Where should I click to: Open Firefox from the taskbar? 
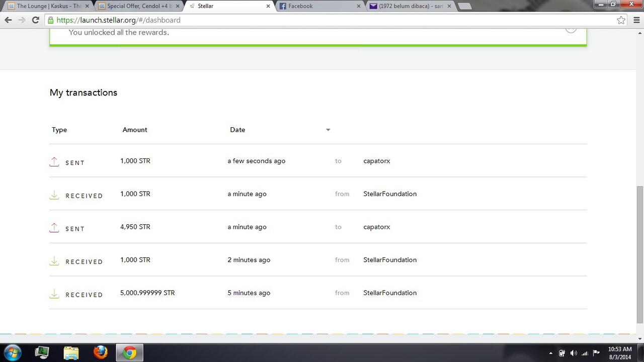click(x=100, y=352)
